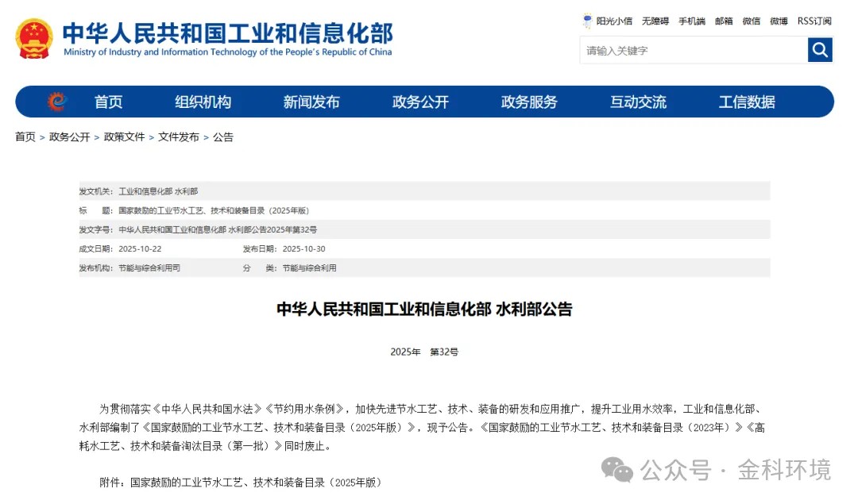
Task: Click the 邮箱 link in top bar
Action: coord(724,21)
